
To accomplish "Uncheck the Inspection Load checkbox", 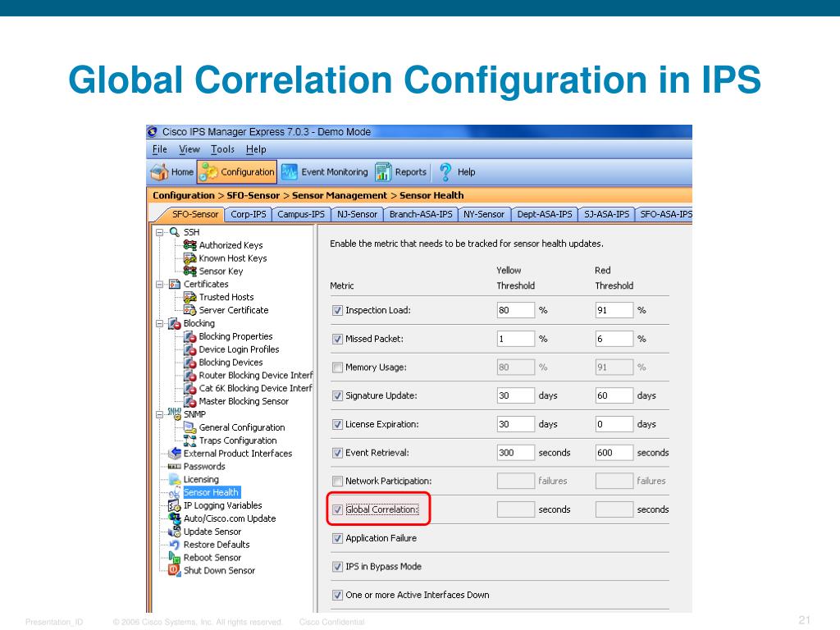I will (337, 310).
